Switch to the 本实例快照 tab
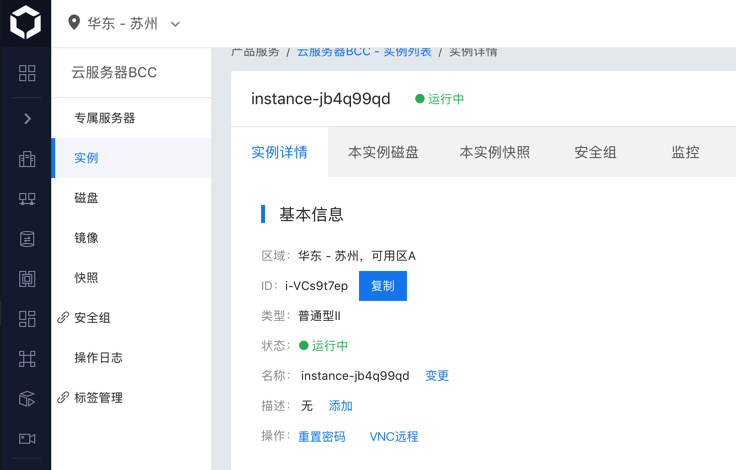The height and width of the screenshot is (470, 736). point(494,153)
